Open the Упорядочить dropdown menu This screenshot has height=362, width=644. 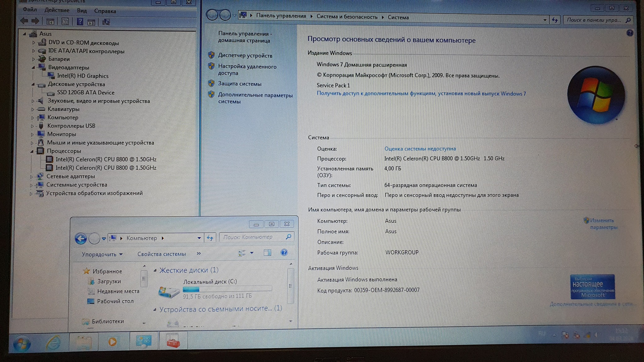point(102,254)
